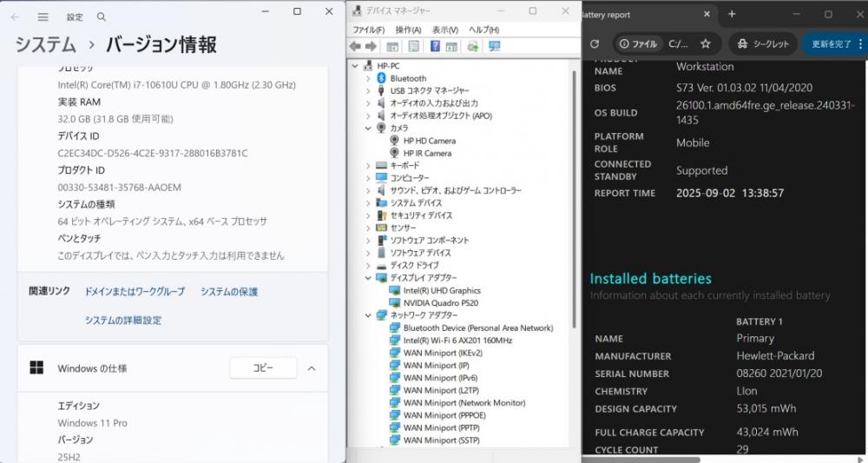The image size is (868, 463).
Task: Click browser reload icon
Action: pos(595,43)
